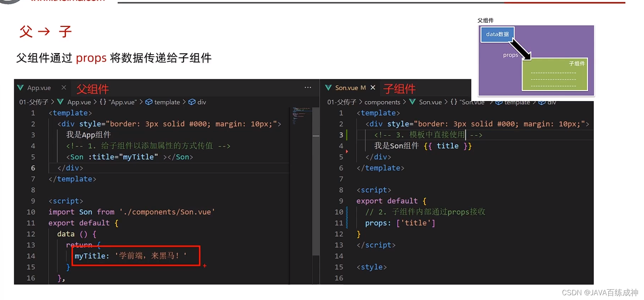The image size is (644, 300).
Task: Open App.vue file breadcrumb
Action: [x=79, y=102]
